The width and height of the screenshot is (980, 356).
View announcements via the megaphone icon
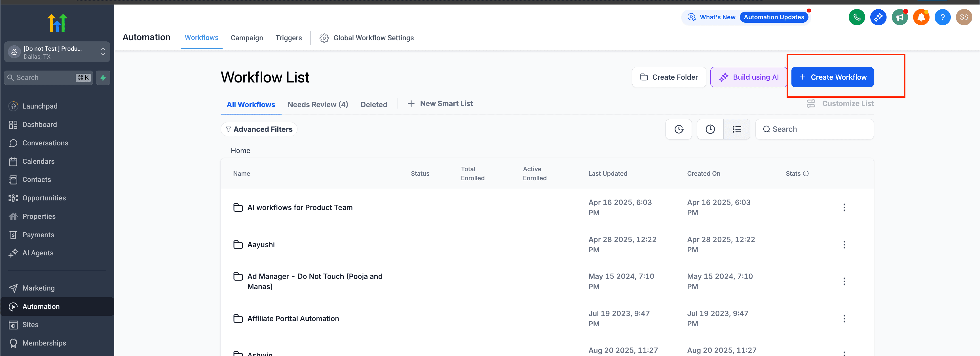click(x=899, y=17)
